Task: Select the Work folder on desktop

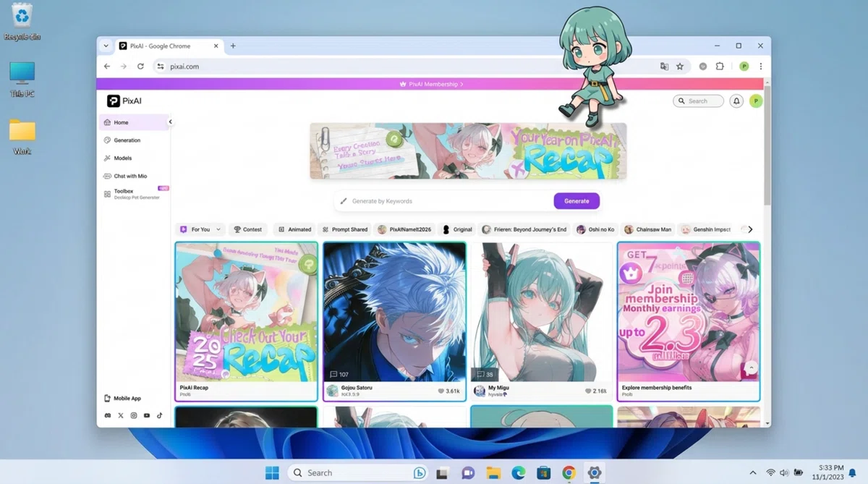Action: 22,137
